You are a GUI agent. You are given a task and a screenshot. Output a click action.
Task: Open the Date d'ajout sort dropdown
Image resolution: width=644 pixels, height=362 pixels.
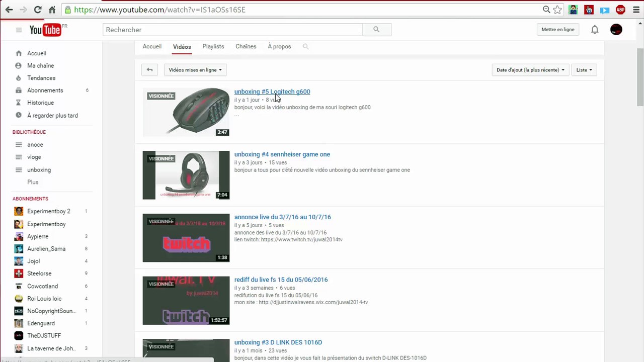tap(530, 70)
